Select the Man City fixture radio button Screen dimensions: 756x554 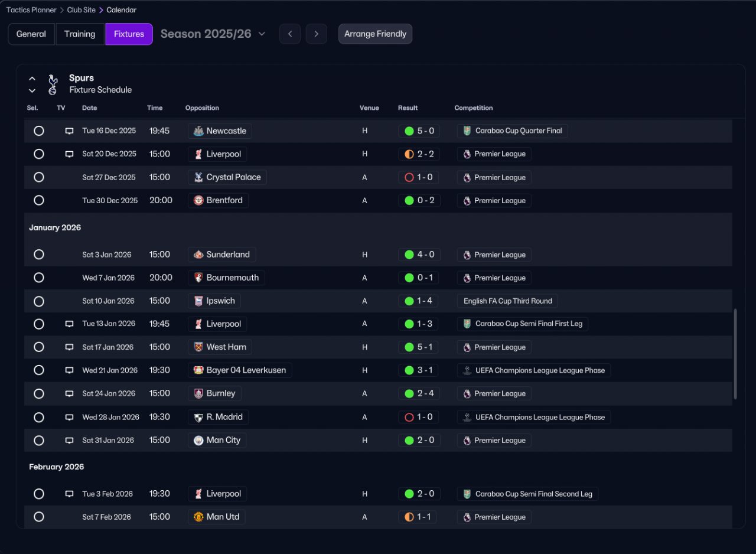pos(39,440)
